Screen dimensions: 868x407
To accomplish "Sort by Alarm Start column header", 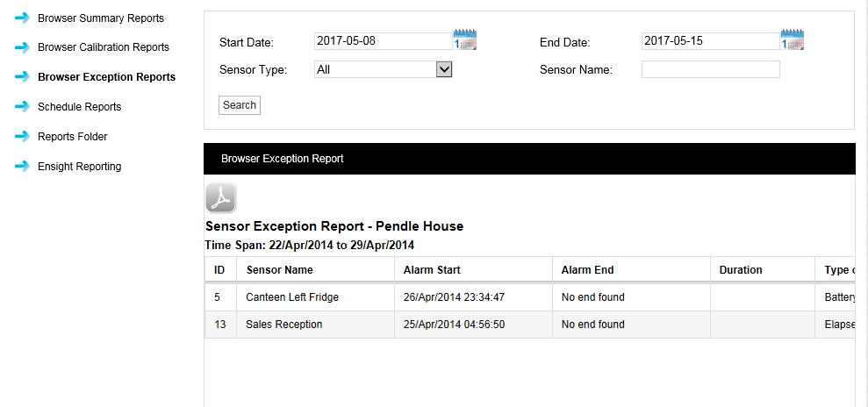I will tap(432, 270).
